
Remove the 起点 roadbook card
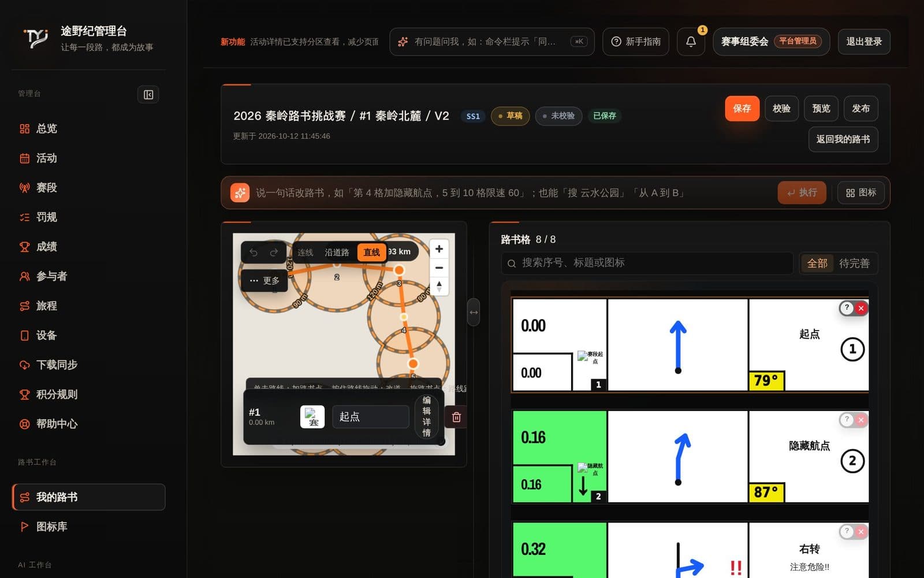coord(861,308)
